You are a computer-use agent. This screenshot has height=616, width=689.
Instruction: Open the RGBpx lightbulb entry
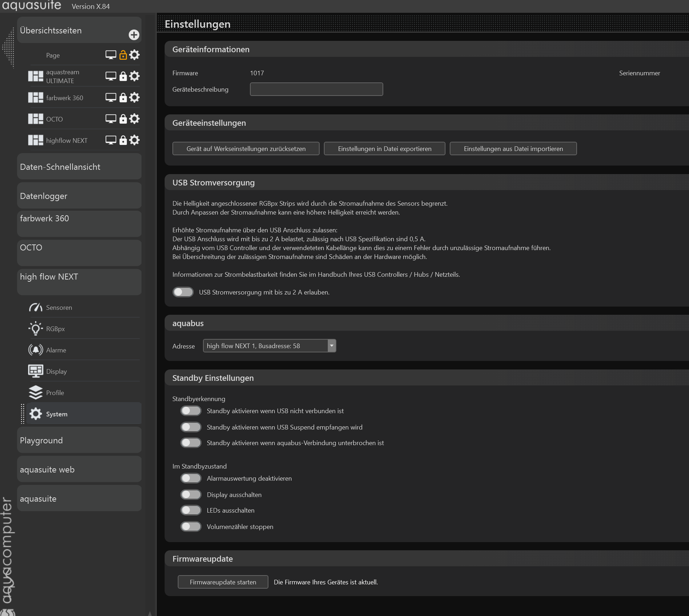55,329
